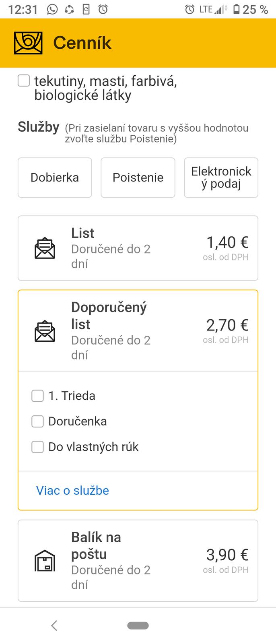
Task: Choose the Poistenie service button
Action: click(138, 178)
